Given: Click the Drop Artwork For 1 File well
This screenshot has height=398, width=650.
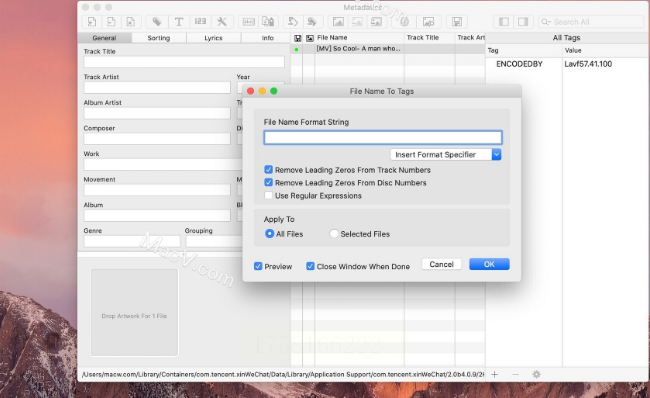Looking at the screenshot, I should 134,312.
